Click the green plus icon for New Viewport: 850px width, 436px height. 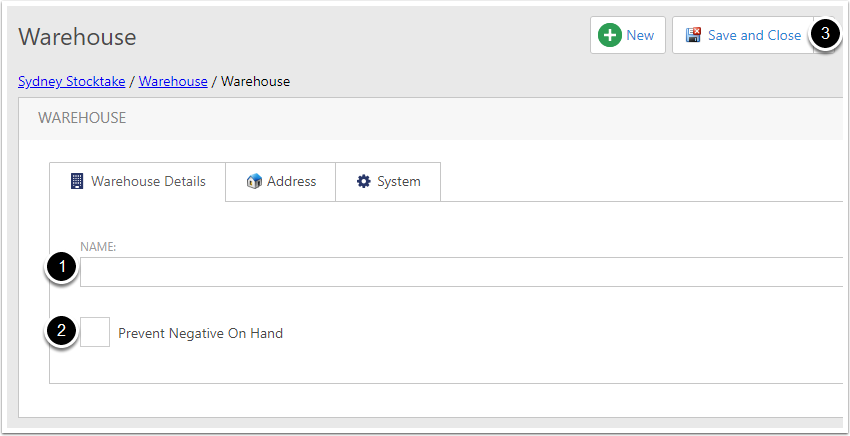click(610, 35)
